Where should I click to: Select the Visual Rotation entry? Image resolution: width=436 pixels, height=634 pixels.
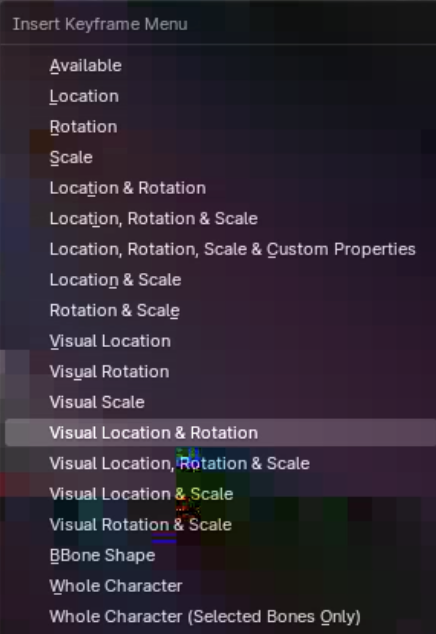(x=220, y=372)
